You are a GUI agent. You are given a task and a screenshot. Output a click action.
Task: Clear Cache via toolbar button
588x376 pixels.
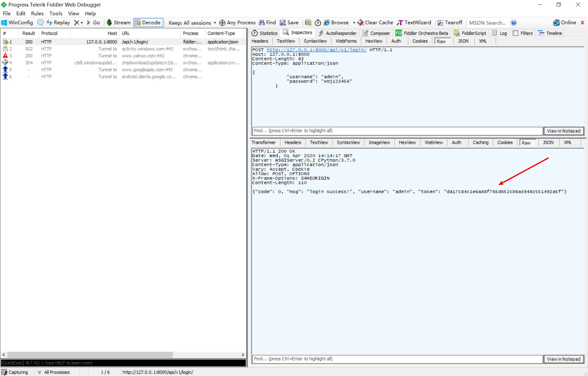pos(375,23)
